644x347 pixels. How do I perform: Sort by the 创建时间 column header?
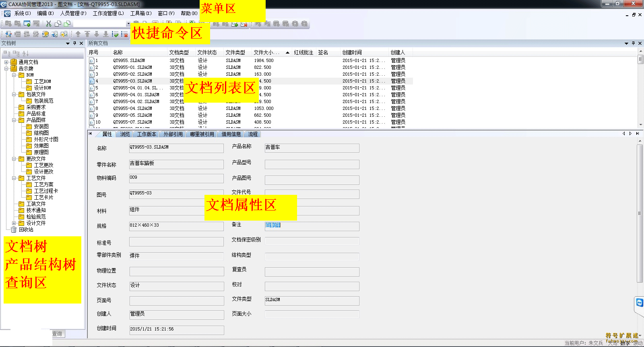364,52
